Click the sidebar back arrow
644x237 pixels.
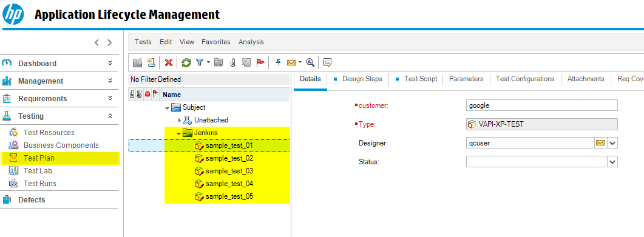[x=97, y=42]
